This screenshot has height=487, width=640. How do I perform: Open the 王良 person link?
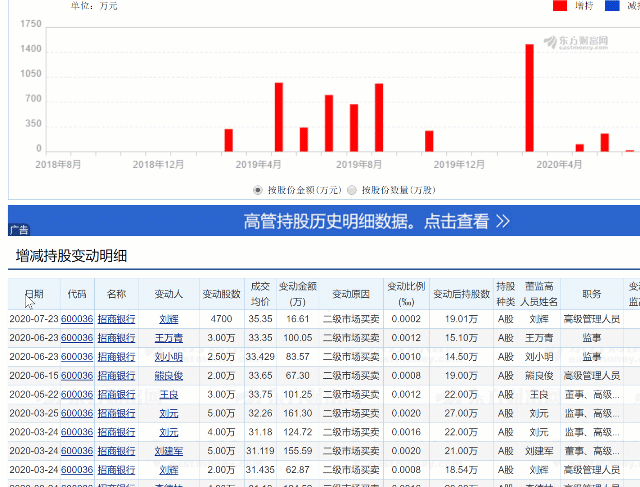(x=169, y=394)
